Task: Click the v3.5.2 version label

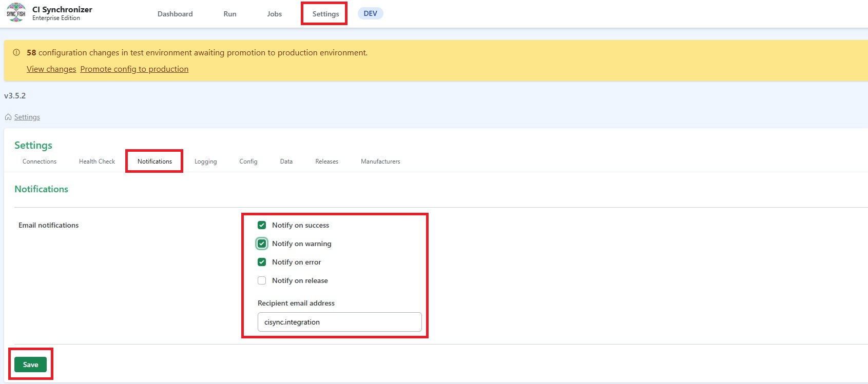Action: (15, 96)
